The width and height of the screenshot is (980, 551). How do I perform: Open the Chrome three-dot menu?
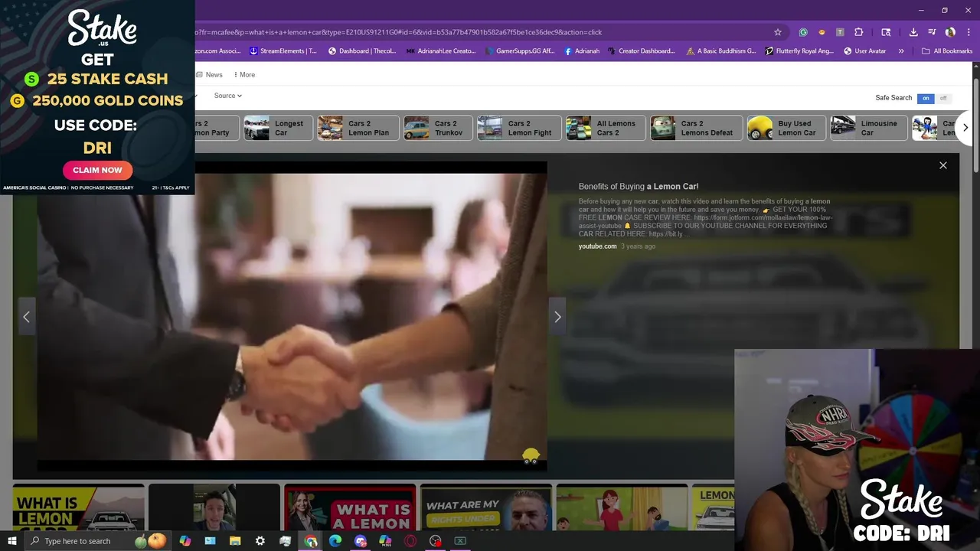coord(967,32)
